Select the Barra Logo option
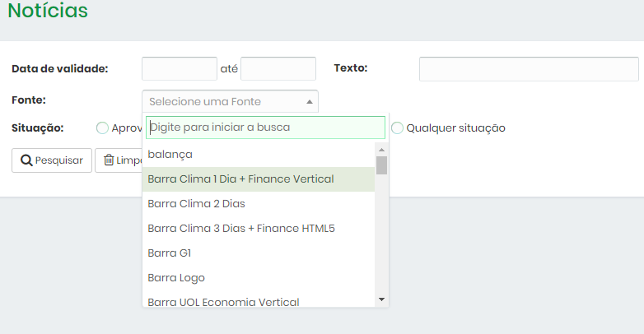This screenshot has height=334, width=644. [x=259, y=278]
